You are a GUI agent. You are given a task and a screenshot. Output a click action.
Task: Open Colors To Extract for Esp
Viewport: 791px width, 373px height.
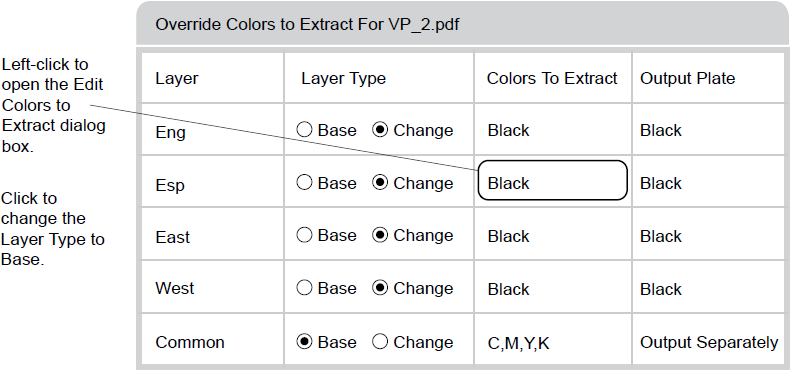pos(552,180)
